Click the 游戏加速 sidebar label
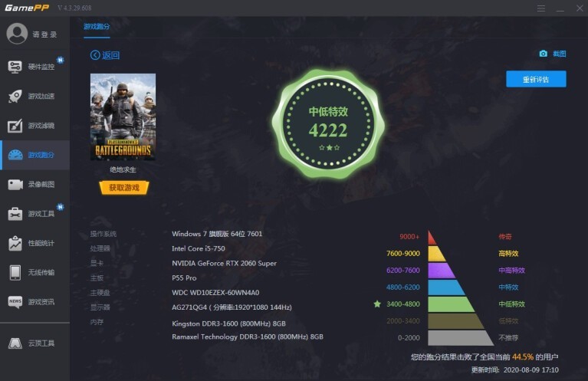The image size is (588, 381). 41,96
